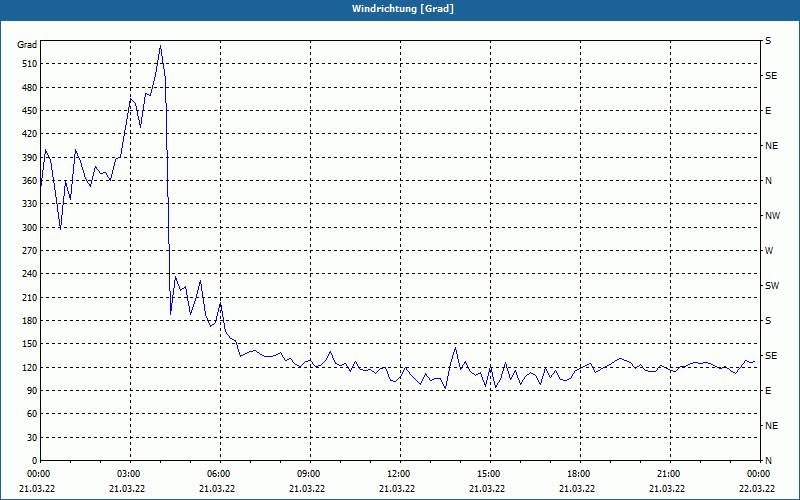Select the N compass label level with 0
Screen dimensions: 800x500
click(x=768, y=461)
